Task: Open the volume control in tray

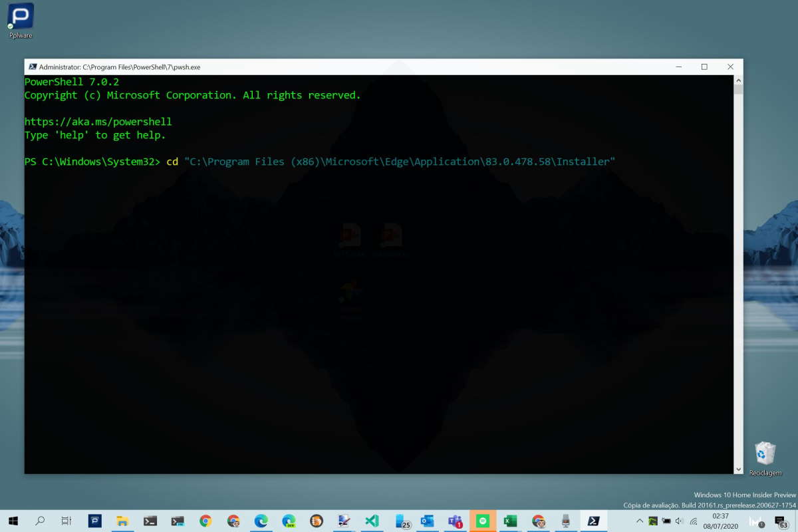Action: 680,521
